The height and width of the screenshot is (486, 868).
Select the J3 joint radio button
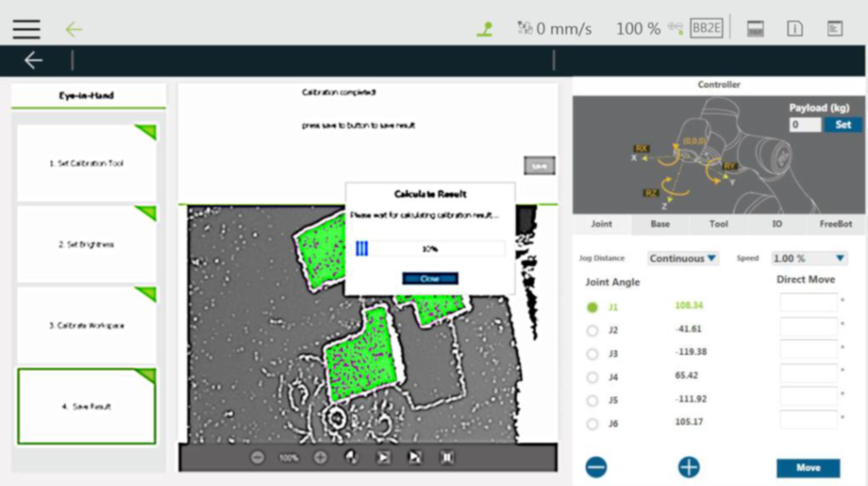[x=592, y=353]
